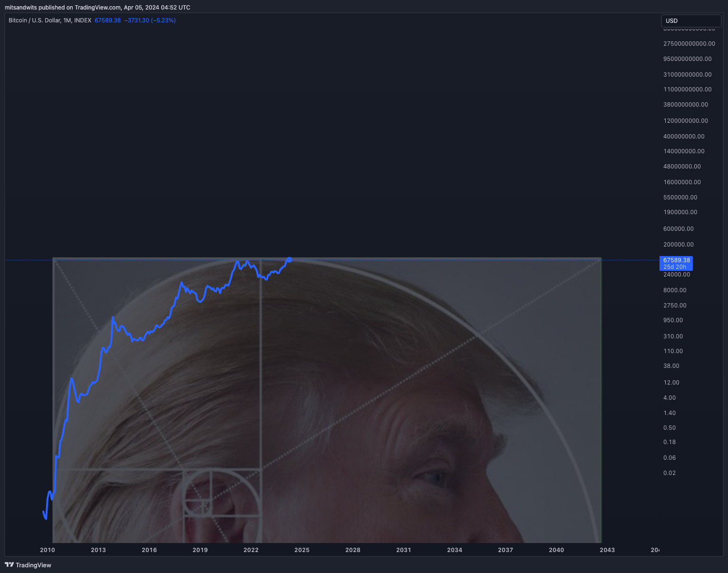Screen dimensions: 728x573
Task: Click the 600000.00 price scale label
Action: pyautogui.click(x=679, y=228)
